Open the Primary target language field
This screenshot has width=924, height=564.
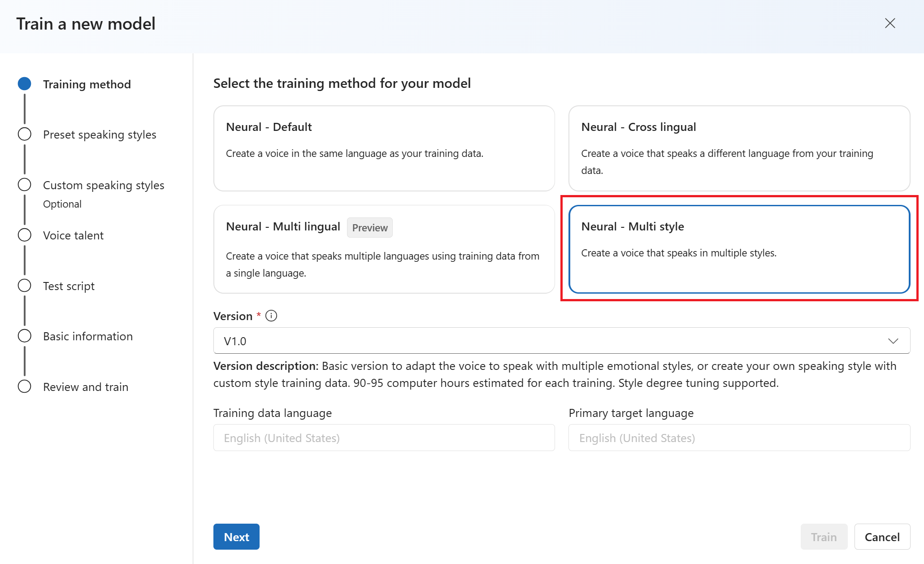pos(739,438)
